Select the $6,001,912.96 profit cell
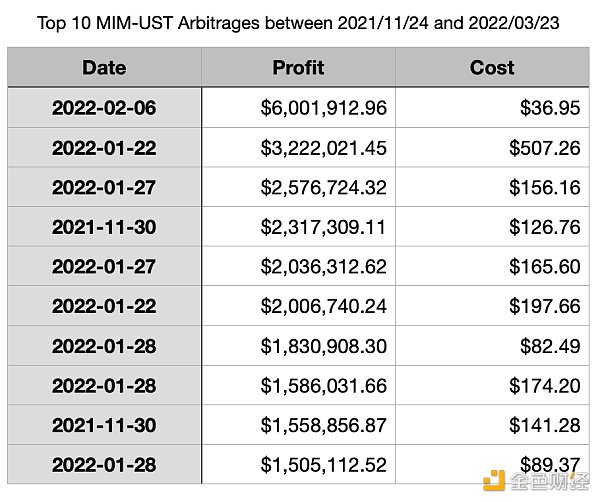This screenshot has width=600, height=502. pos(298,108)
